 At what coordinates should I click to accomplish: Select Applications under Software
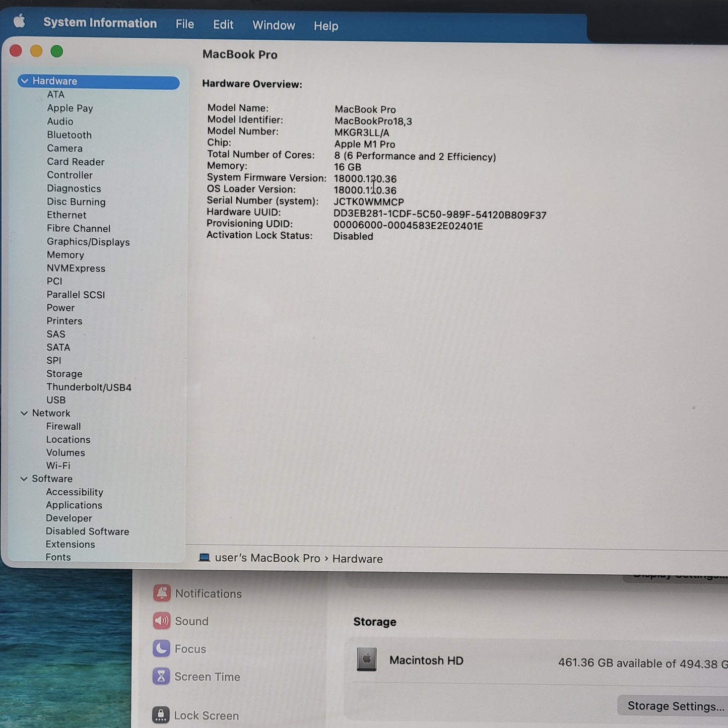(x=74, y=505)
